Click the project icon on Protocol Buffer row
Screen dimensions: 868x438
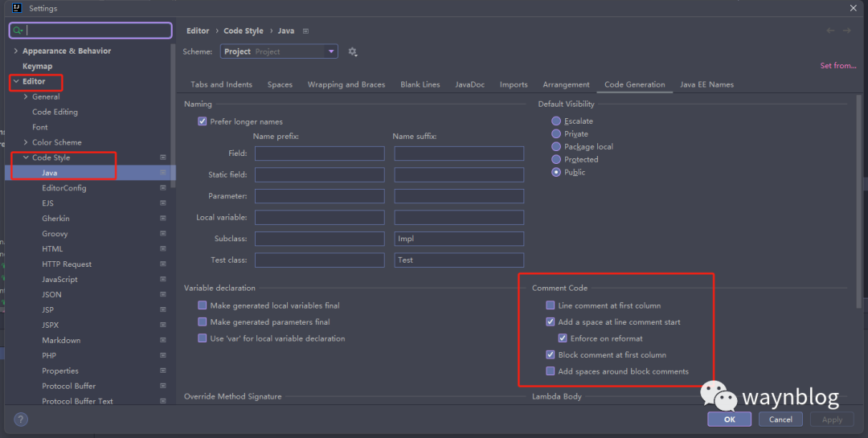[162, 386]
